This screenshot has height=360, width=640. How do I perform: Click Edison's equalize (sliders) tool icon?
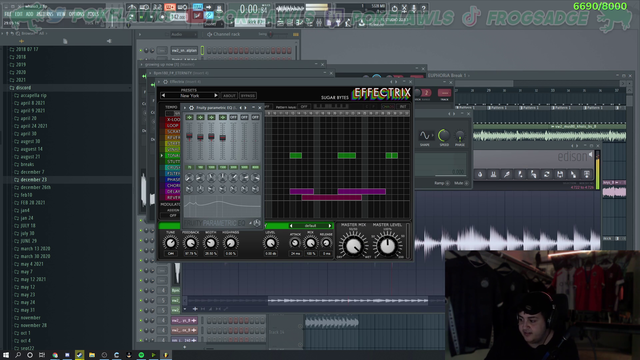(493, 174)
